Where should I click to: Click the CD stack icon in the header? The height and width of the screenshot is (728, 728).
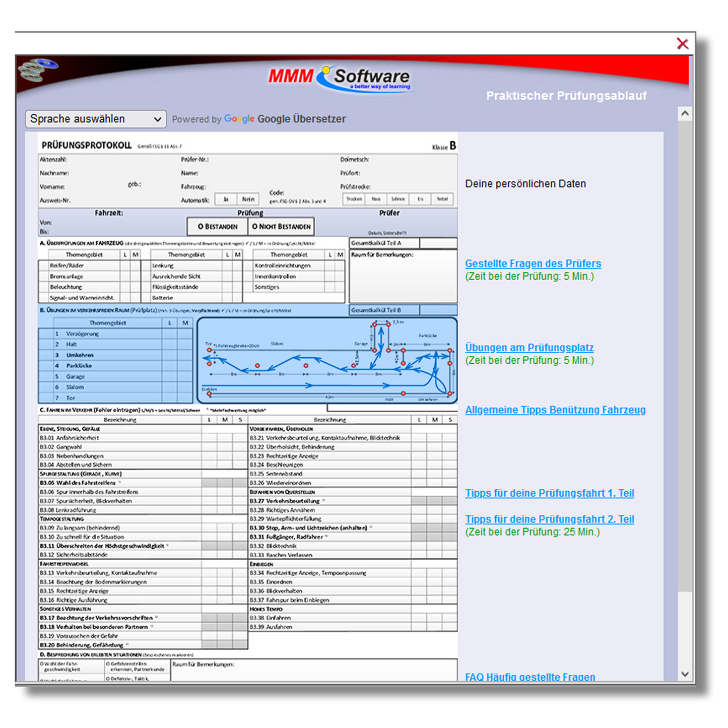tap(38, 70)
